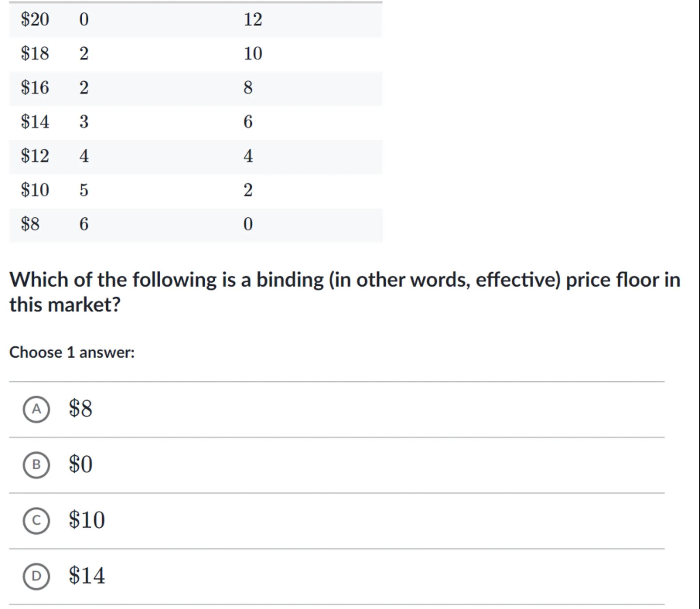Click the value 10 in the $18 row
The height and width of the screenshot is (609, 700).
tap(253, 54)
